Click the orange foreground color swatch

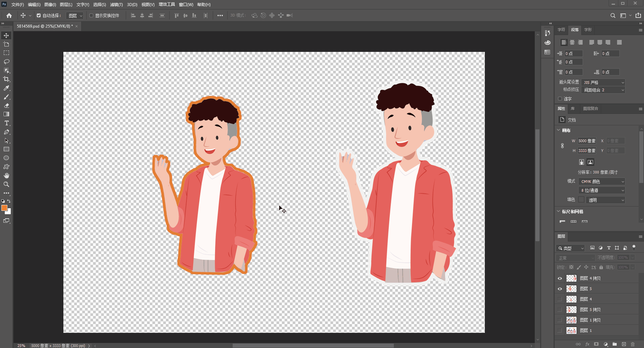click(x=4, y=208)
